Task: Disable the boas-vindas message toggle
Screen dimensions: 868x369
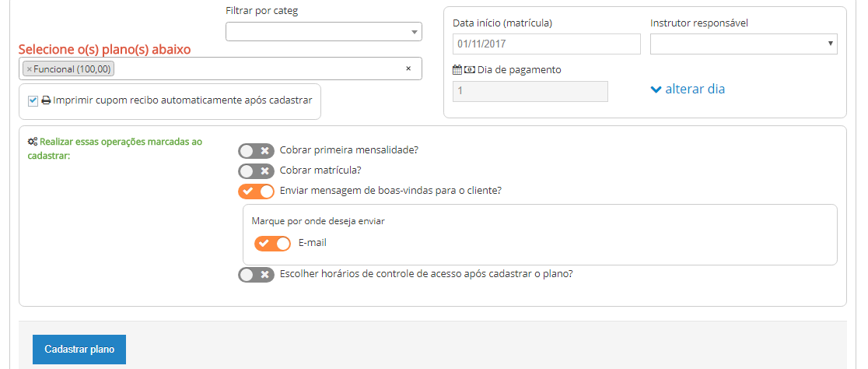Action: [256, 192]
